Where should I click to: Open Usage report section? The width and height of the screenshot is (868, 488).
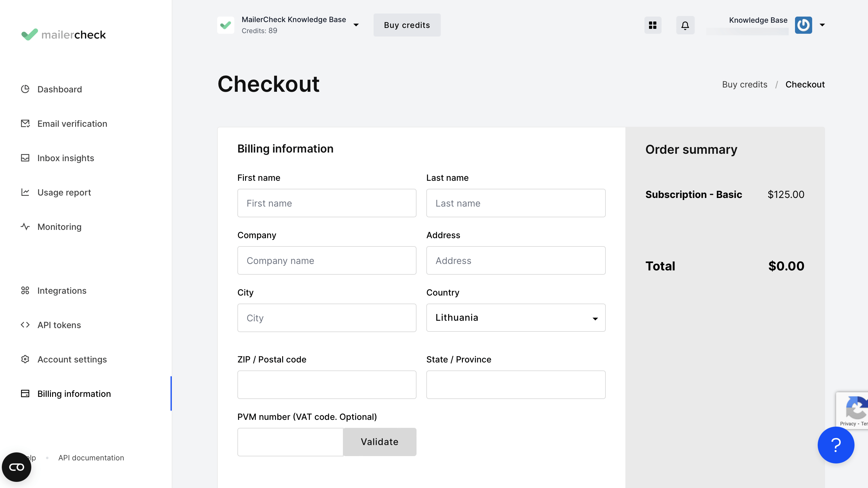tap(64, 192)
